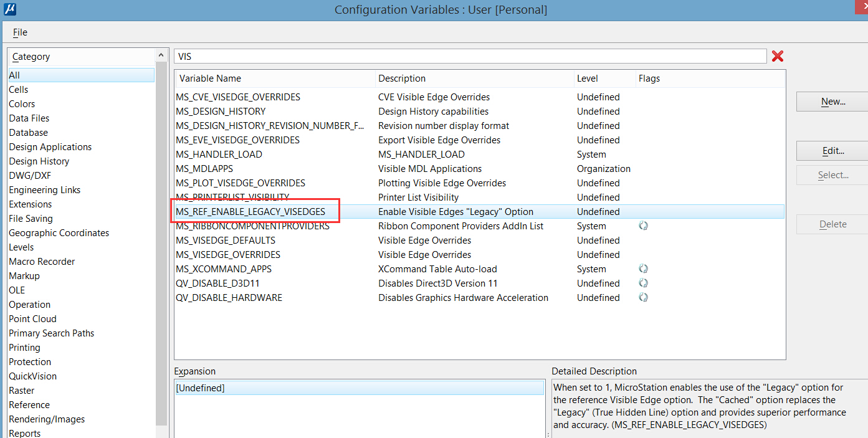Select the MS_RIBBONCOMPONENTPROVIDERS variable
Viewport: 868px width, 438px height.
point(252,226)
